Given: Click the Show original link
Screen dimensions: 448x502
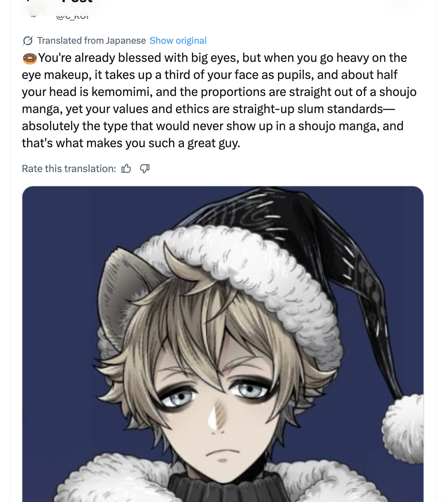Looking at the screenshot, I should 178,41.
